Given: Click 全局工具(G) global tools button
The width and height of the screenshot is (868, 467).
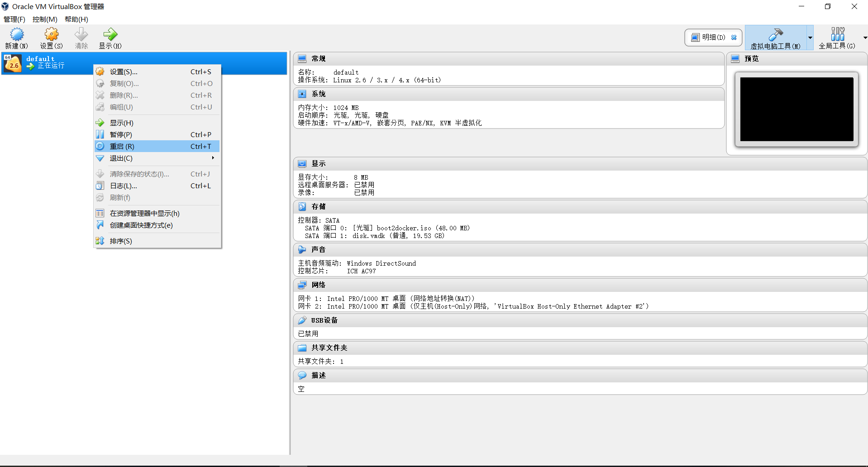Looking at the screenshot, I should pyautogui.click(x=837, y=38).
